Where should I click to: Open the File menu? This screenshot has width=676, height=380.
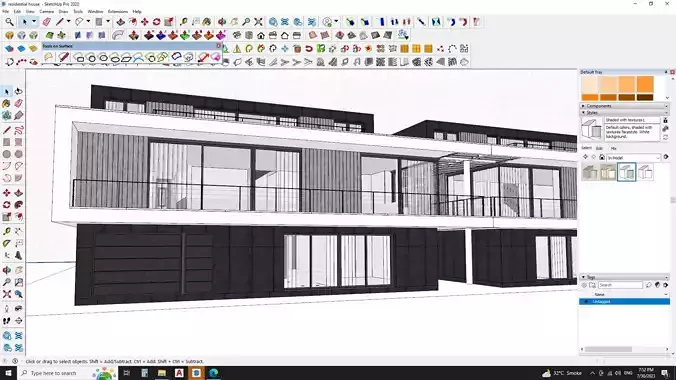coord(6,11)
